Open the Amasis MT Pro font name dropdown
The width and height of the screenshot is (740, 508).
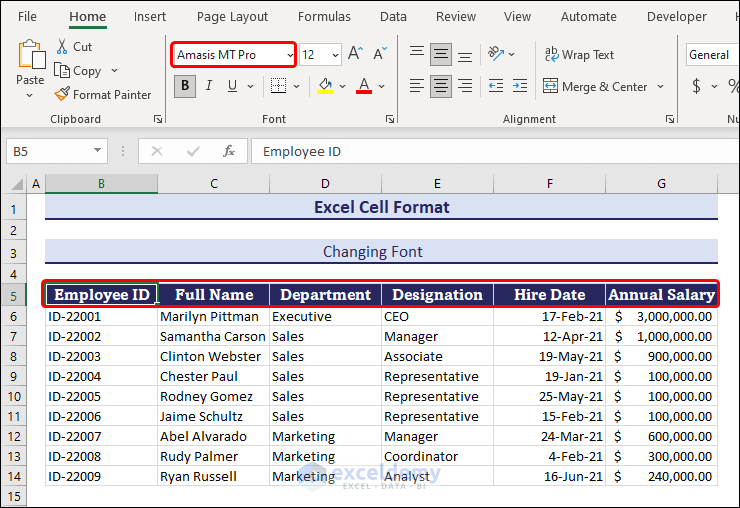(x=290, y=55)
